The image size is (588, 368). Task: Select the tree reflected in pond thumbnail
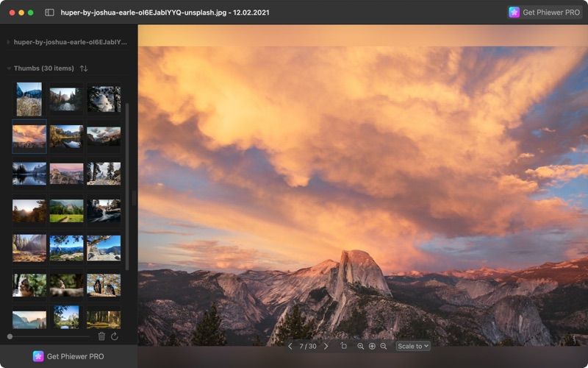[66, 317]
